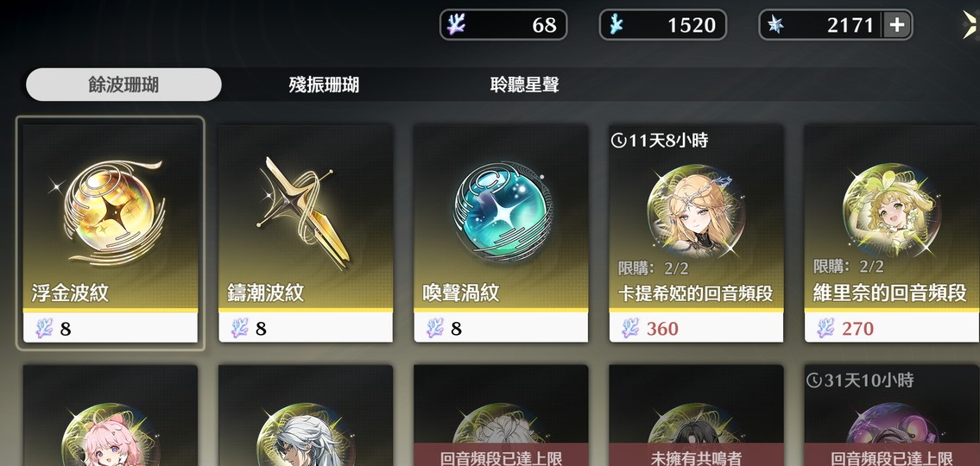Open 卡提希婭的回音頻段 character item
The height and width of the screenshot is (466, 980).
click(x=696, y=233)
